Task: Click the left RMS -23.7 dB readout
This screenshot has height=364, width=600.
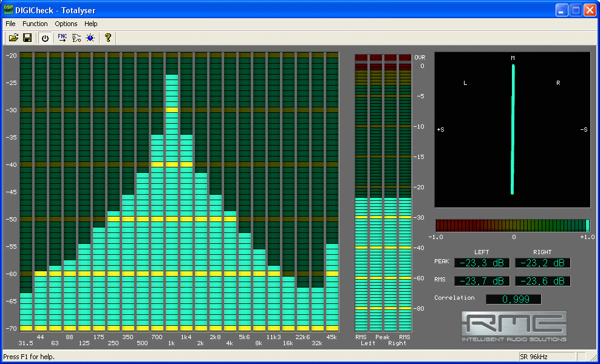Action: (x=482, y=281)
